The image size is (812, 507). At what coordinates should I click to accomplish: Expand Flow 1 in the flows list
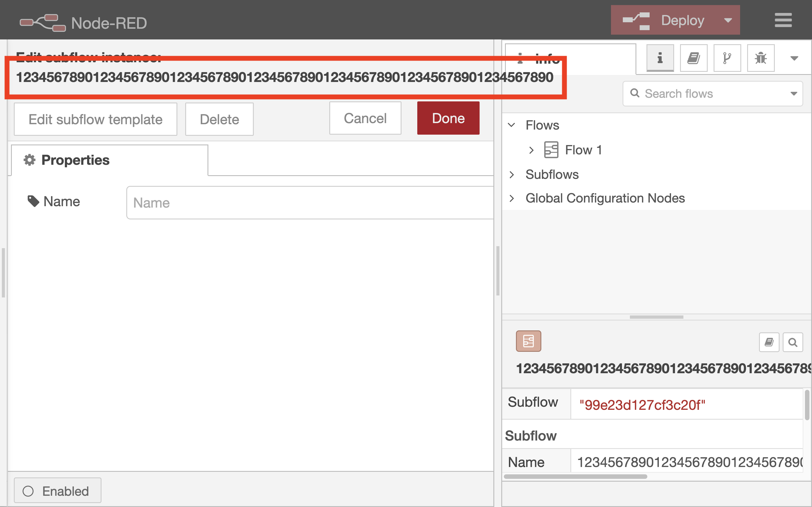pos(531,150)
